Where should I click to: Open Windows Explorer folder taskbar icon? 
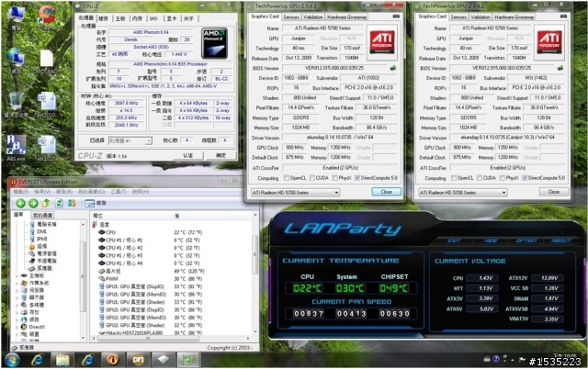pos(62,360)
